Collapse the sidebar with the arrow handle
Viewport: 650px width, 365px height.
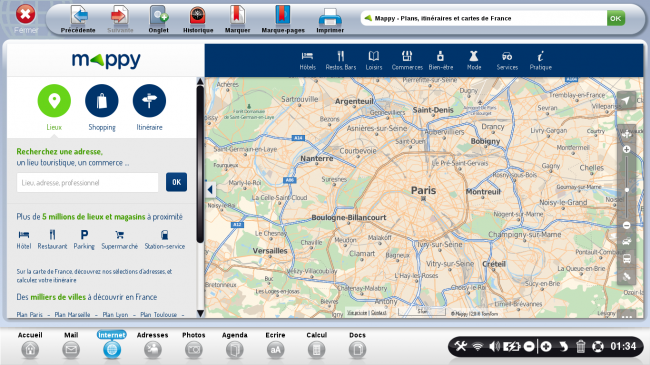(210, 190)
